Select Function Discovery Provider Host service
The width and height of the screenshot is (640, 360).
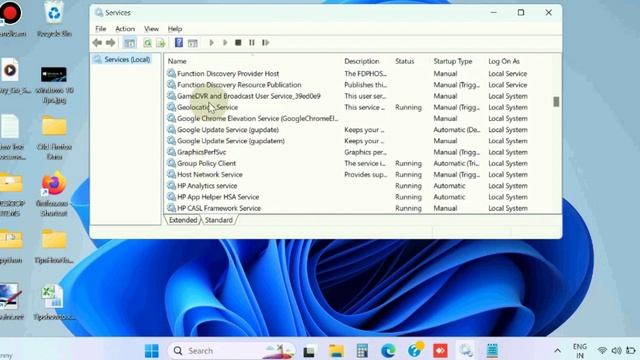[348, 74]
